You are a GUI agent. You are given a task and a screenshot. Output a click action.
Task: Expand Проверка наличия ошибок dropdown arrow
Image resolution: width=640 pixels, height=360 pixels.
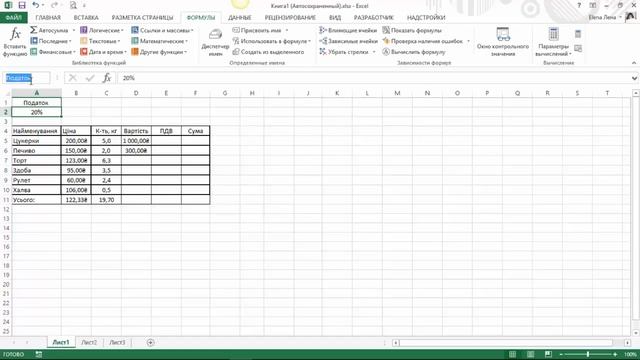click(468, 41)
